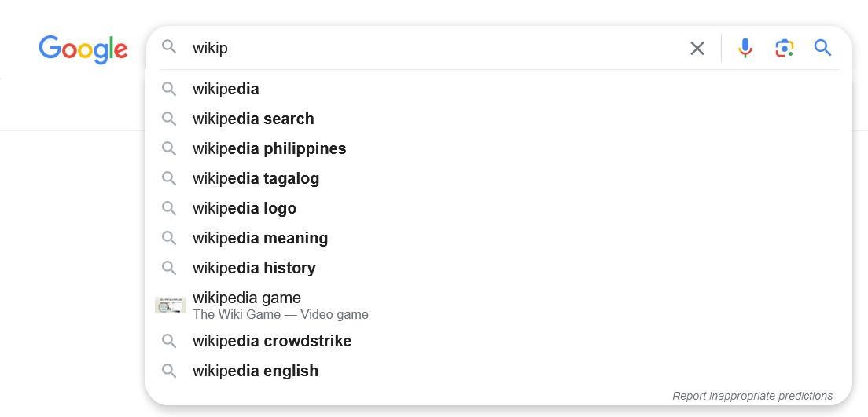
Task: Choose the 'wikipedia meaning' suggestion
Action: click(x=260, y=238)
